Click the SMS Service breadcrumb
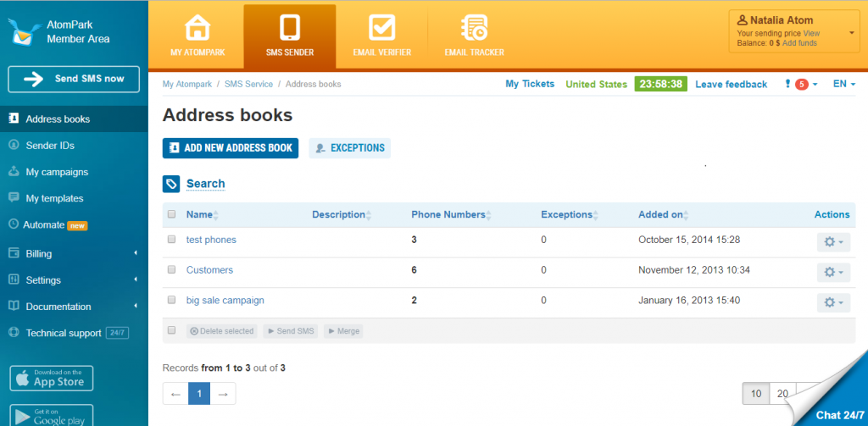The image size is (868, 426). tap(248, 84)
